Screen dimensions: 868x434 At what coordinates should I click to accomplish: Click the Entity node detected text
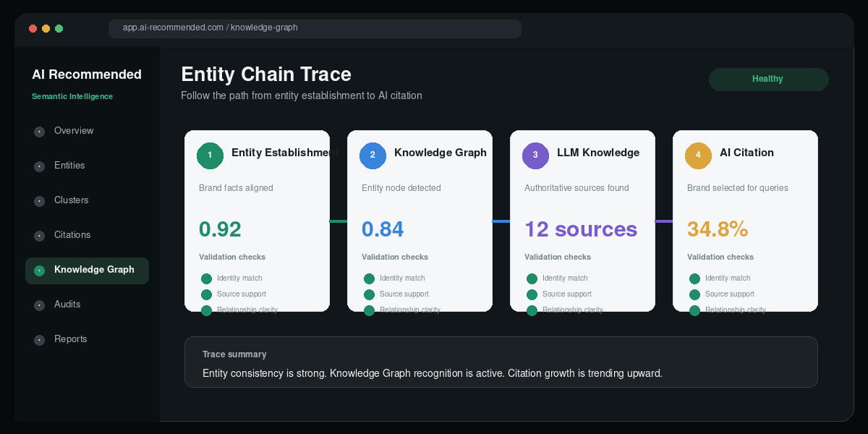pyautogui.click(x=401, y=188)
